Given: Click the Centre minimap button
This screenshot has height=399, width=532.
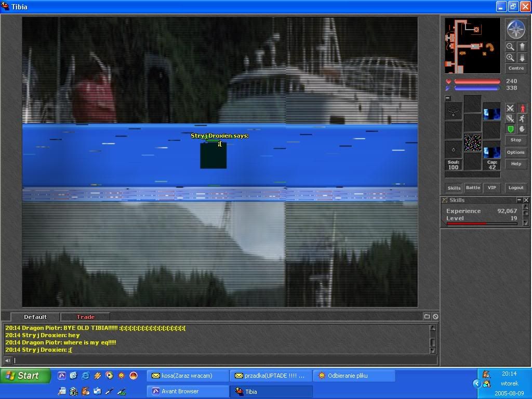Looking at the screenshot, I should 516,68.
